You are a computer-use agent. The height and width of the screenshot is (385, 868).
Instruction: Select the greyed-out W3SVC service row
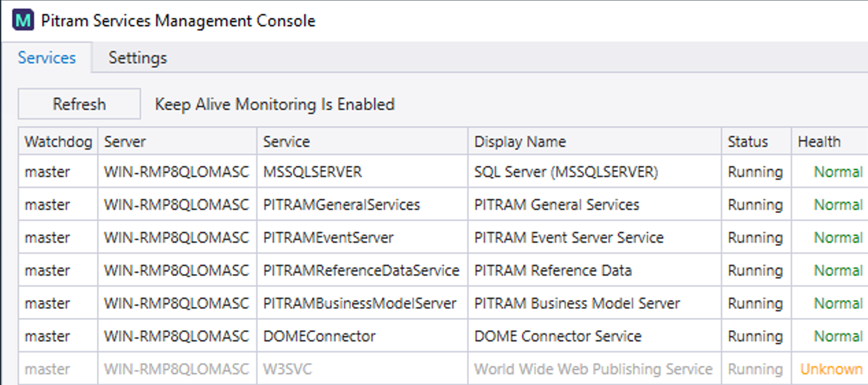pos(287,369)
